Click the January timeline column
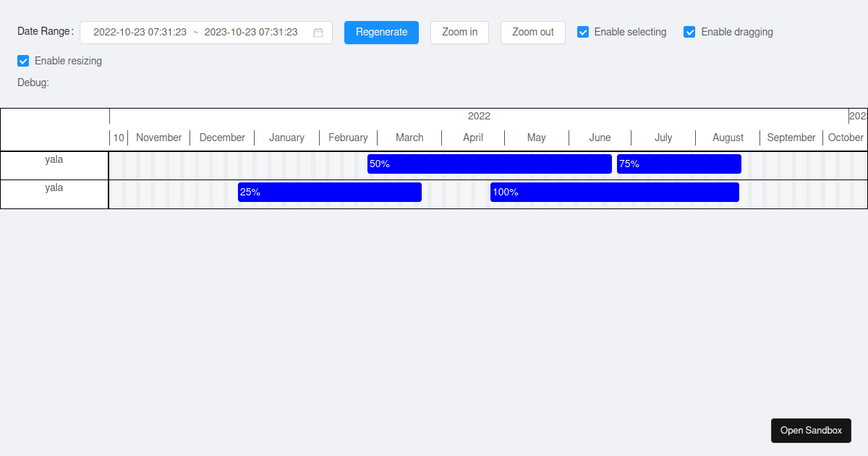 click(286, 138)
